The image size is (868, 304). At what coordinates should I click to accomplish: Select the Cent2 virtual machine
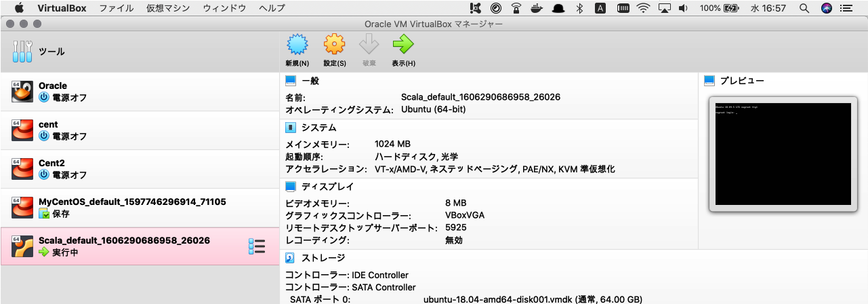click(x=140, y=169)
